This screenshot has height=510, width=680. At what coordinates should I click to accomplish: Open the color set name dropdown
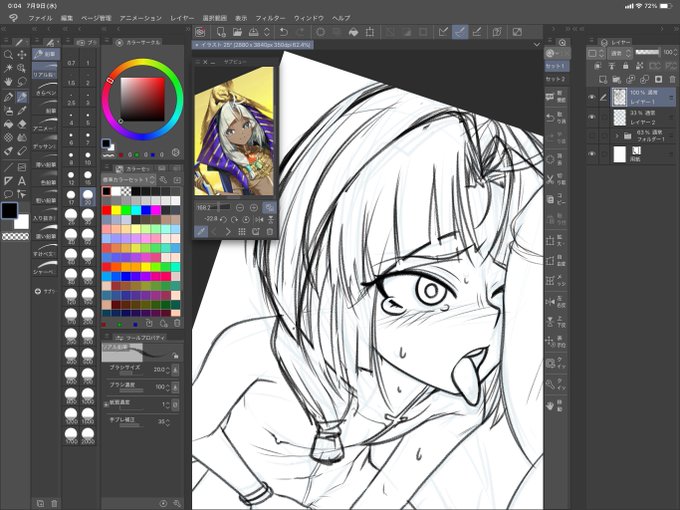[129, 180]
